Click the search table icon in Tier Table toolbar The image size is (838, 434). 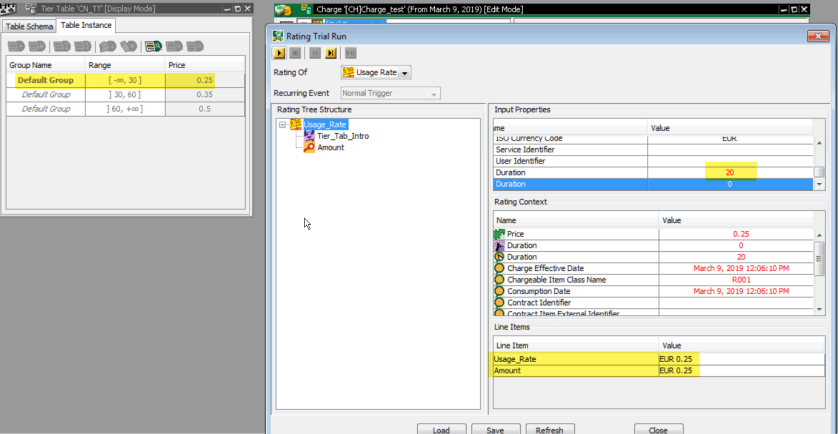(x=152, y=46)
